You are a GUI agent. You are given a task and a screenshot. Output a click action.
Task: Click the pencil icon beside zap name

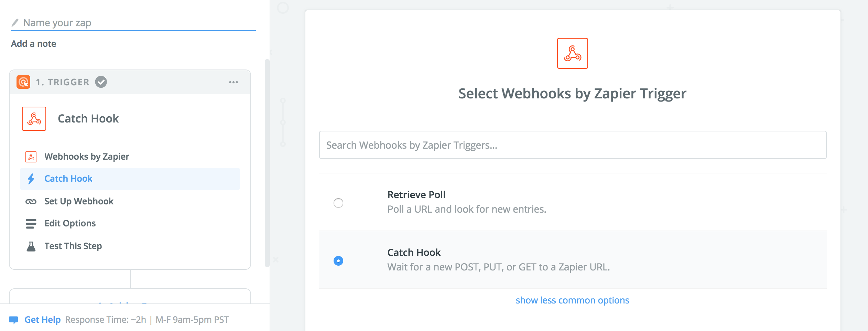point(15,23)
